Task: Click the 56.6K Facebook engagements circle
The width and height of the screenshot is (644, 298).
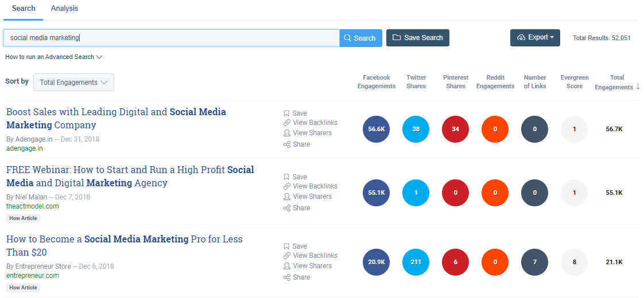Action: point(377,129)
